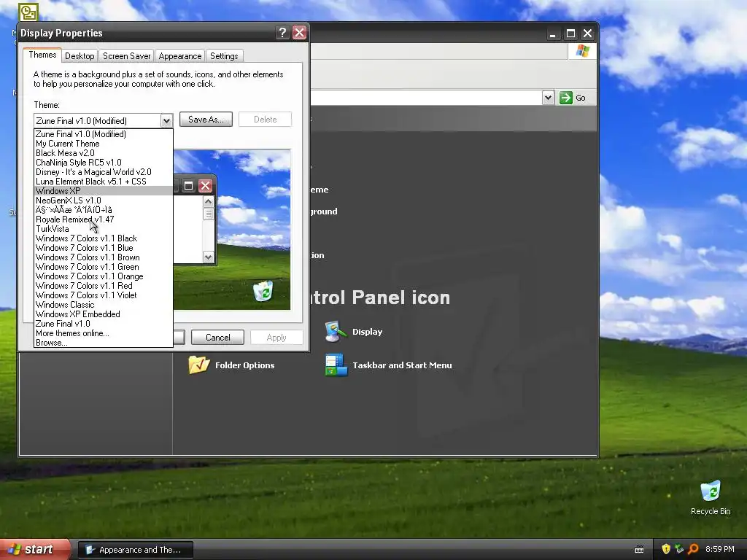Click the Cancel button
This screenshot has height=560, width=747.
tap(217, 337)
